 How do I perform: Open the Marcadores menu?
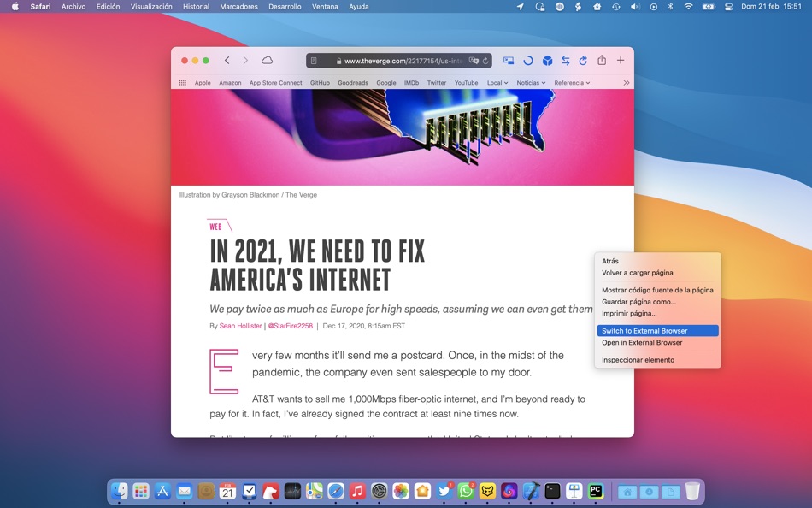238,7
